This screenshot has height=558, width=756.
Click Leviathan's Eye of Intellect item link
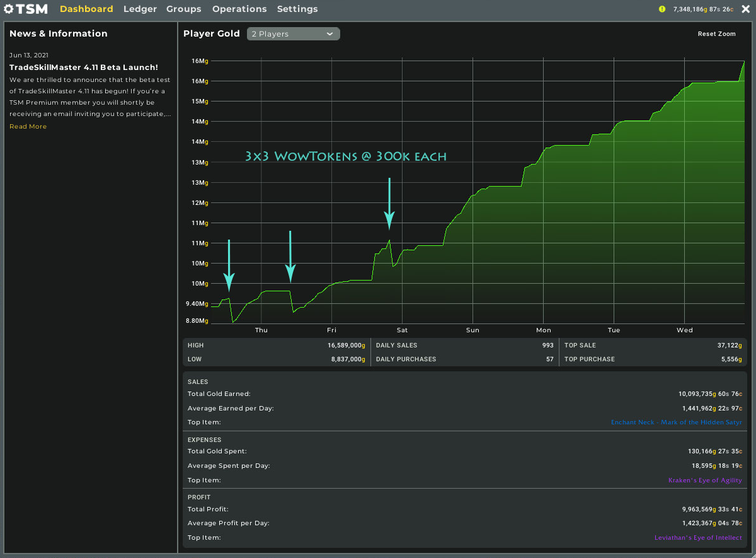(698, 538)
